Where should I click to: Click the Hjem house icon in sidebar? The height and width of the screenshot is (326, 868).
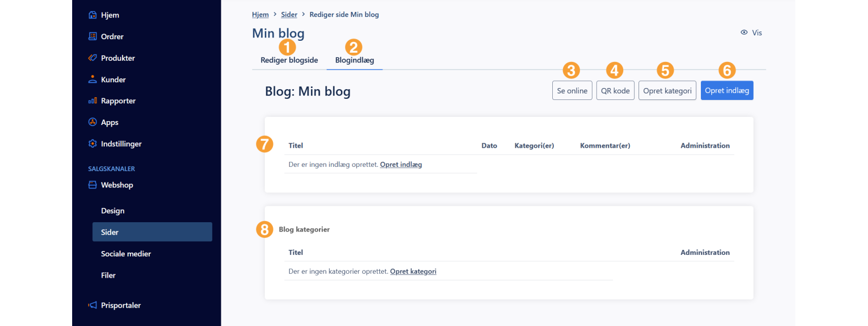(x=92, y=15)
